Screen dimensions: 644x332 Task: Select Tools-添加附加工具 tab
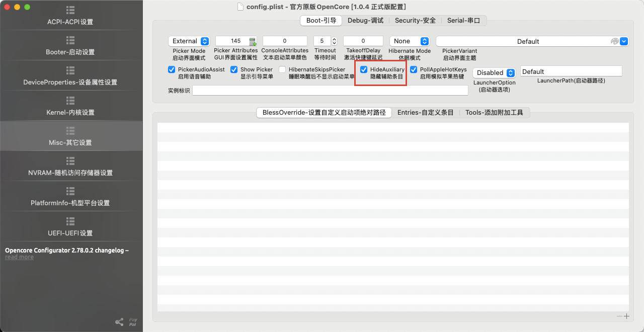pyautogui.click(x=494, y=113)
